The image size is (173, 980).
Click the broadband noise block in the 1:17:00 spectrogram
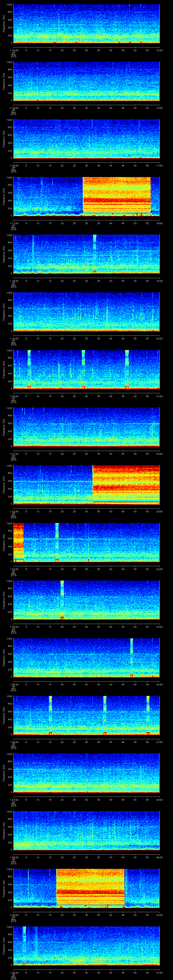(117, 196)
